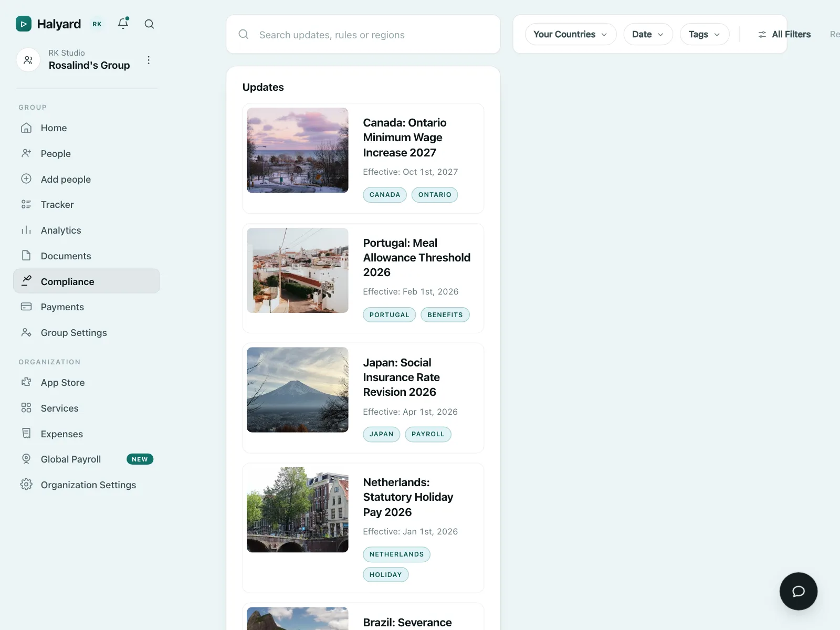Viewport: 840px width, 630px height.
Task: Open the notifications bell
Action: point(123,23)
